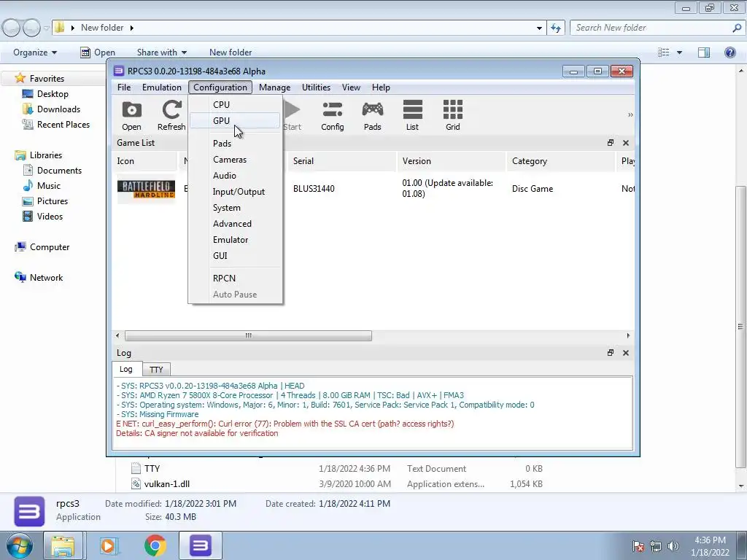
Task: Choose Audio from the Configuration menu
Action: 236,176
